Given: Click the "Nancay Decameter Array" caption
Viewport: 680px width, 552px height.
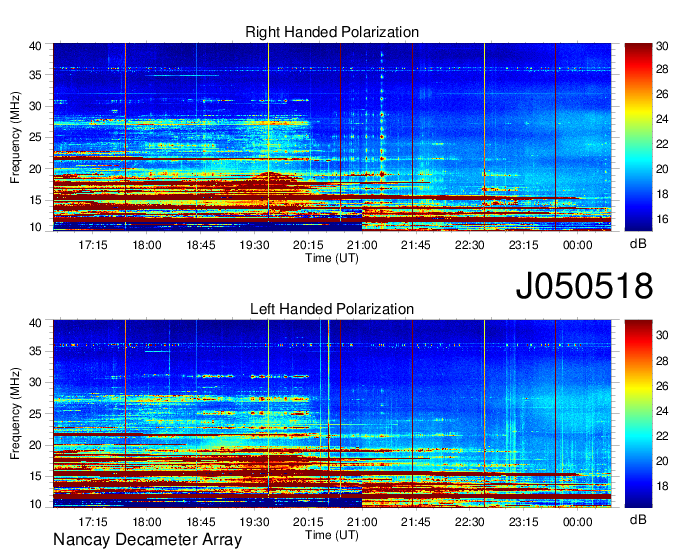Looking at the screenshot, I should coord(147,539).
